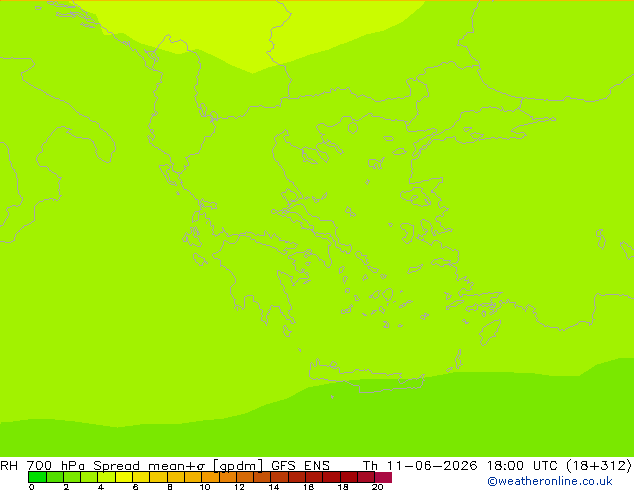Click the 'RH 700 hPa' title text
This screenshot has height=490, width=634.
[x=42, y=465]
